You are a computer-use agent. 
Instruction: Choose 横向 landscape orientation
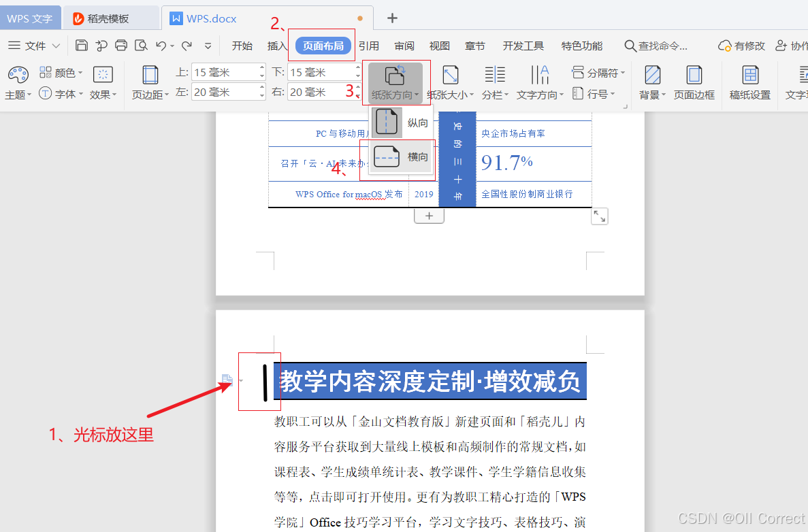pos(401,156)
